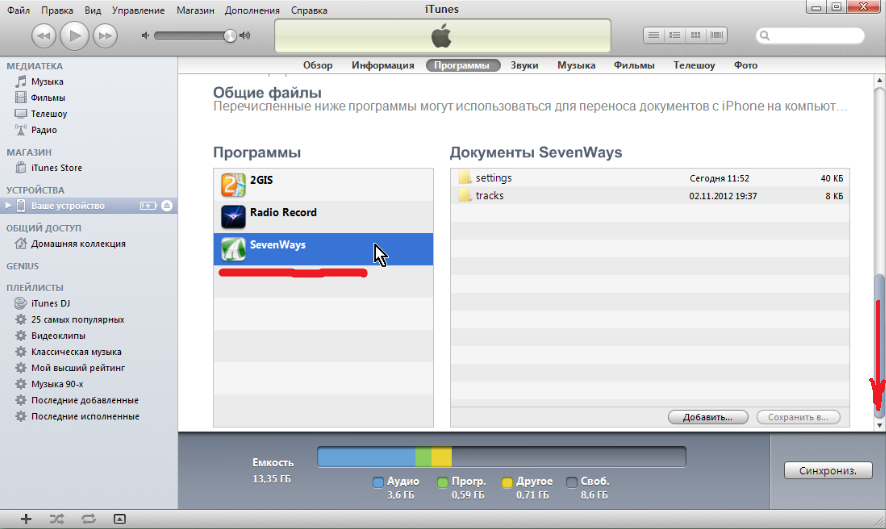Viewport: 886px width, 529px height.
Task: Click the volume slider knob
Action: [x=230, y=36]
